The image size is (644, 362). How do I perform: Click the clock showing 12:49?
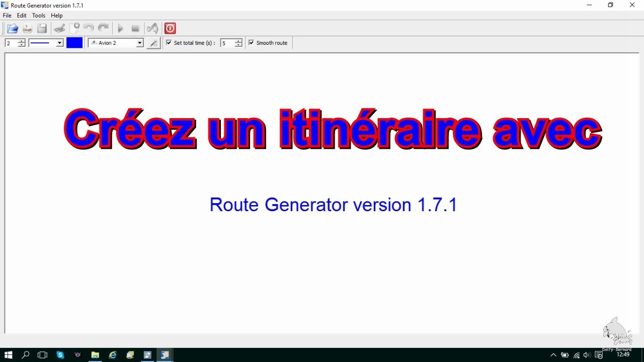click(623, 355)
